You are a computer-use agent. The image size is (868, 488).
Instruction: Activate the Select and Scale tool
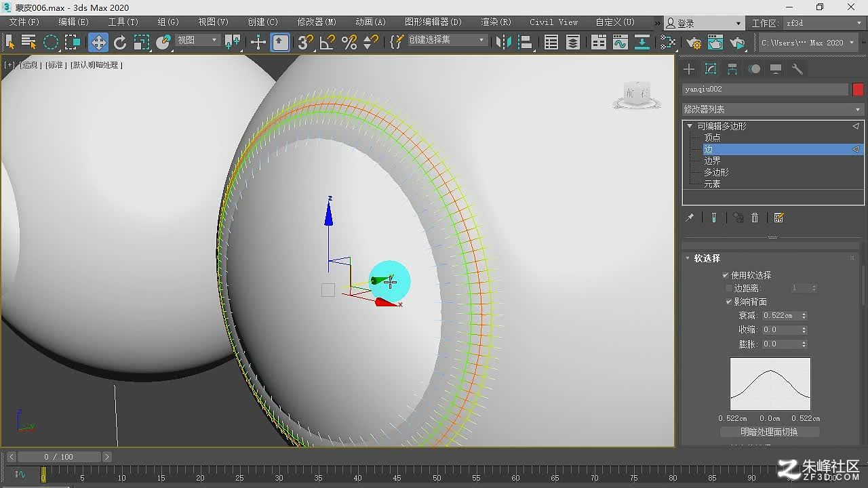tap(141, 42)
